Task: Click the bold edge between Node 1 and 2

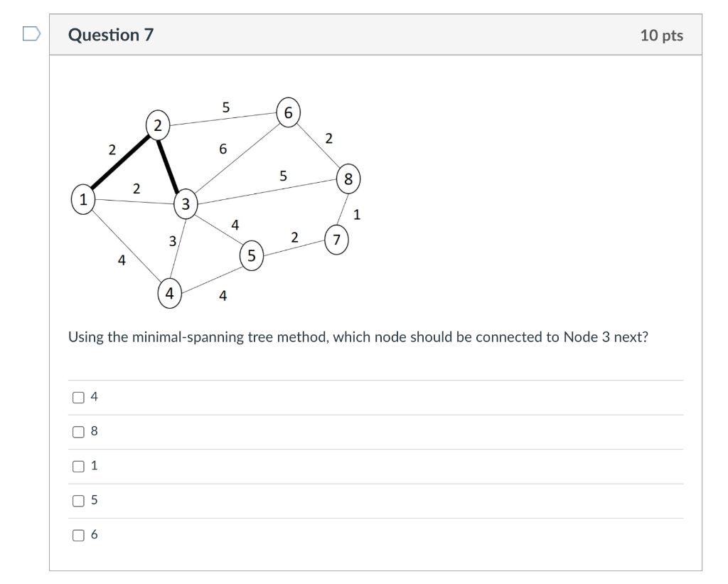Action: click(119, 164)
